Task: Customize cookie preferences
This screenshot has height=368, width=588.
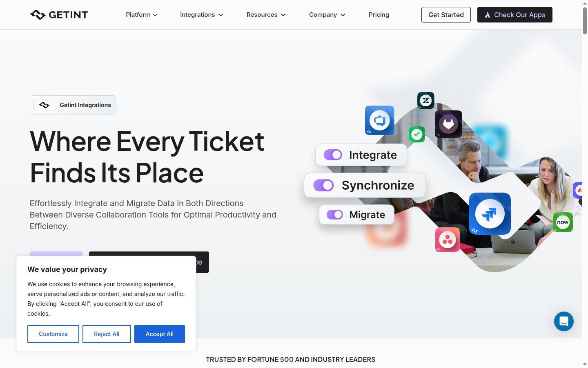Action: click(53, 334)
